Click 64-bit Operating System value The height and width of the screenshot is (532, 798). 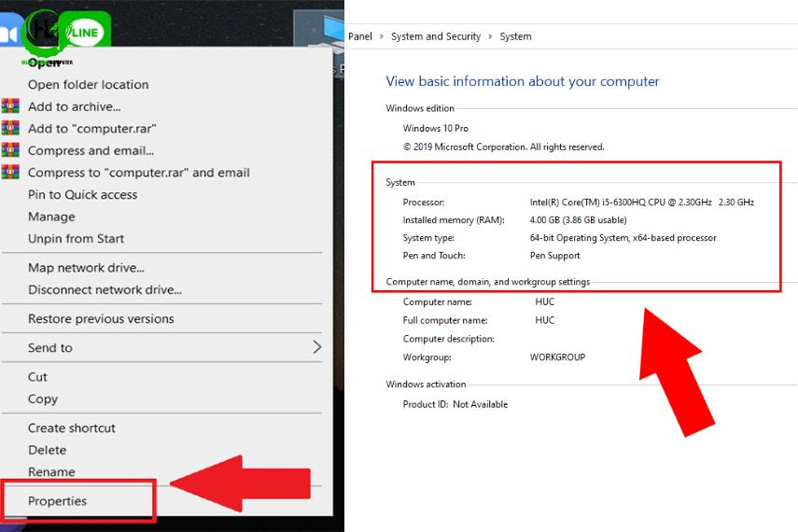point(623,238)
